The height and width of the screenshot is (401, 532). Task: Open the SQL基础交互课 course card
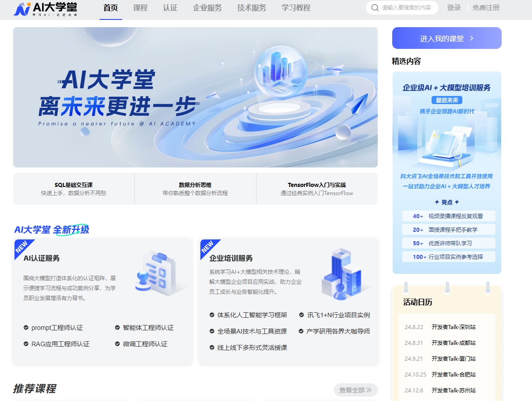tap(74, 189)
